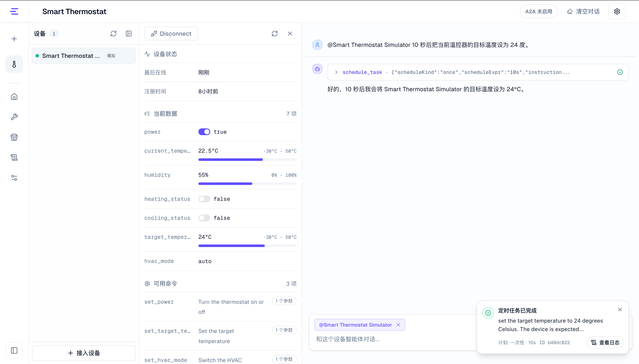Toggle the cooling_status switch
This screenshot has width=639, height=364.
coord(204,218)
